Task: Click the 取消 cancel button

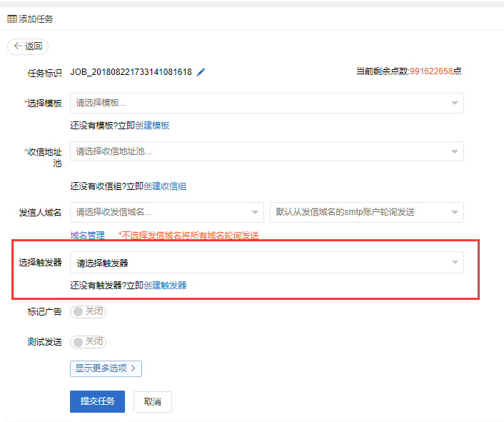Action: pos(153,402)
